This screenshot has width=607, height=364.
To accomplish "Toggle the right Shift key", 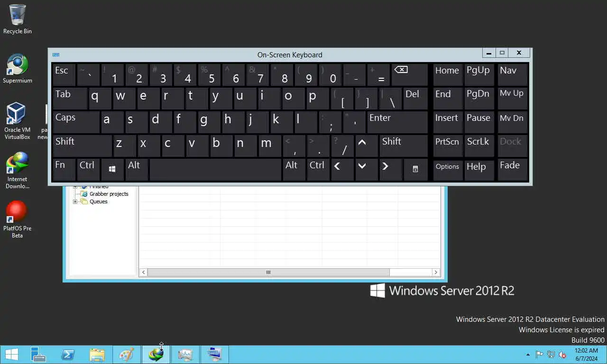I will (404, 146).
